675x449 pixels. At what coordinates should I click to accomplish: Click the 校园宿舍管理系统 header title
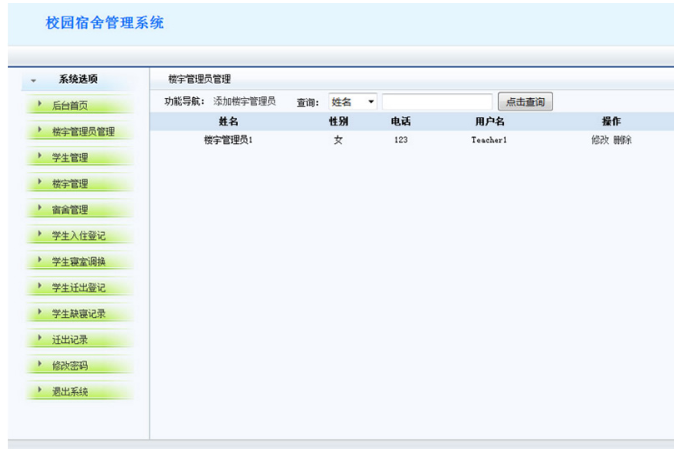[104, 23]
